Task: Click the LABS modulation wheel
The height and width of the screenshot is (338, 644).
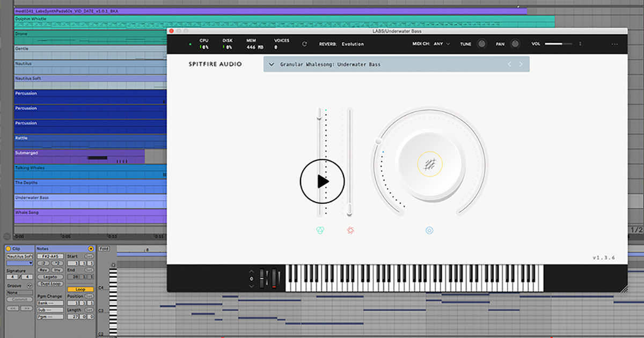Action: click(274, 278)
